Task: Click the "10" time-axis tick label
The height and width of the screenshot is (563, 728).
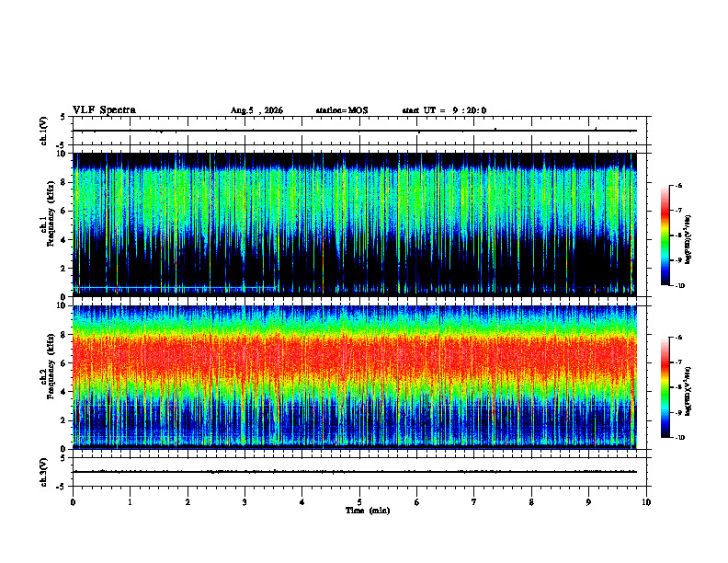Action: pyautogui.click(x=646, y=502)
